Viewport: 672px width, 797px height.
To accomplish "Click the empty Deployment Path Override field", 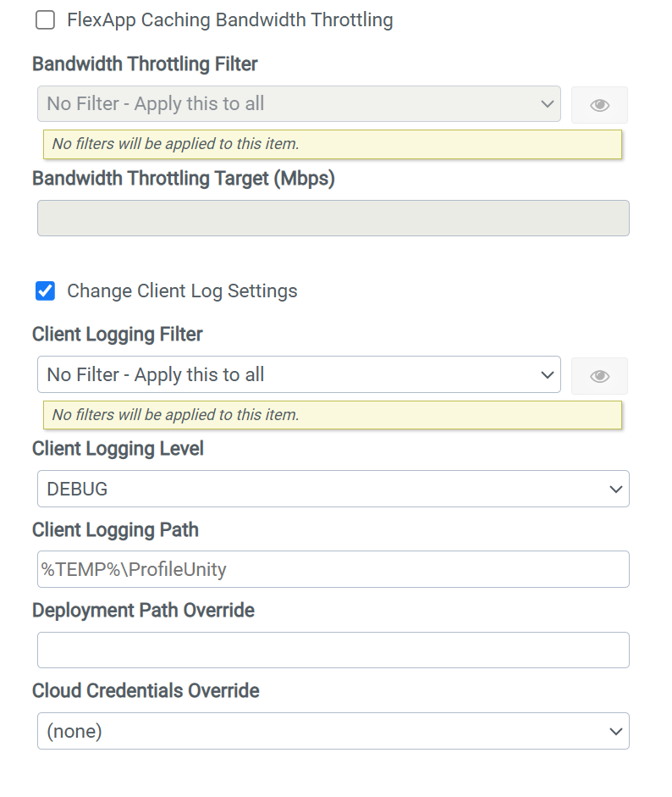I will pos(333,650).
